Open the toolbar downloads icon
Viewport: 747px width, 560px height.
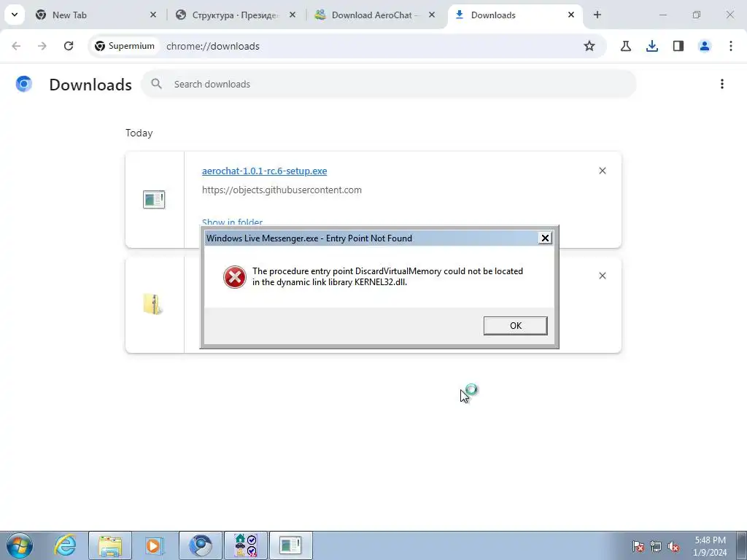point(652,46)
